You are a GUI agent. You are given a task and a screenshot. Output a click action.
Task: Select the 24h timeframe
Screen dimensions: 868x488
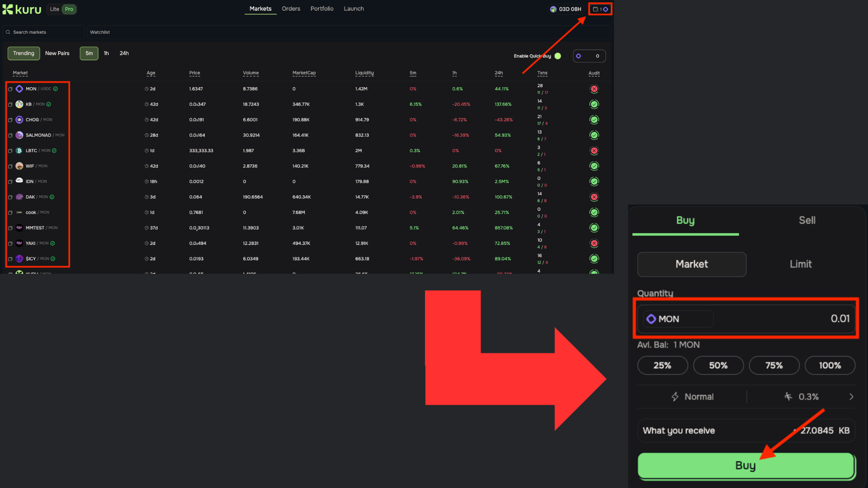tap(124, 53)
